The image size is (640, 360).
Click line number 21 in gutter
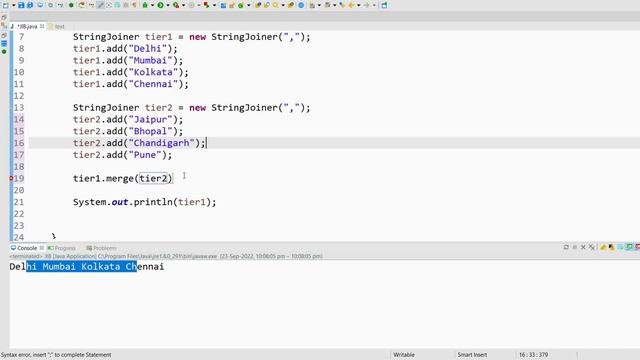19,202
